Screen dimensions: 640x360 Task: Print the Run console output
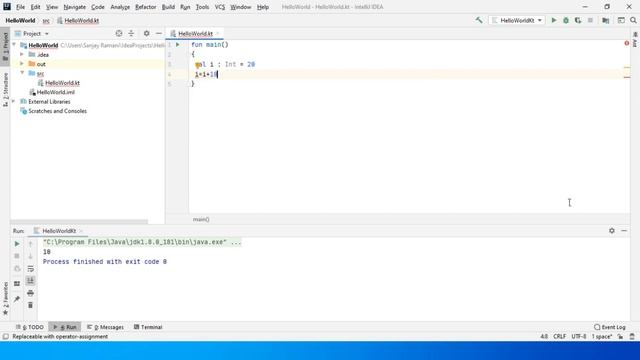click(30, 293)
